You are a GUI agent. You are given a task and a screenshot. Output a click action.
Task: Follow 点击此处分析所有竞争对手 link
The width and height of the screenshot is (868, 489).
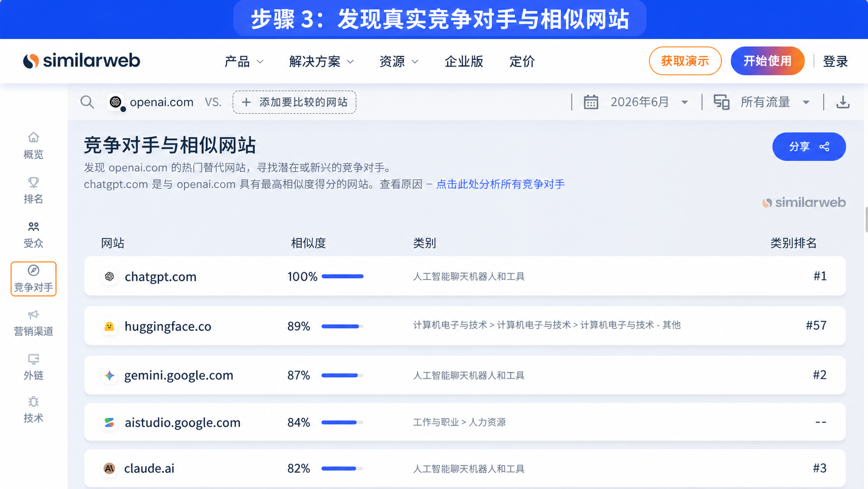(500, 184)
